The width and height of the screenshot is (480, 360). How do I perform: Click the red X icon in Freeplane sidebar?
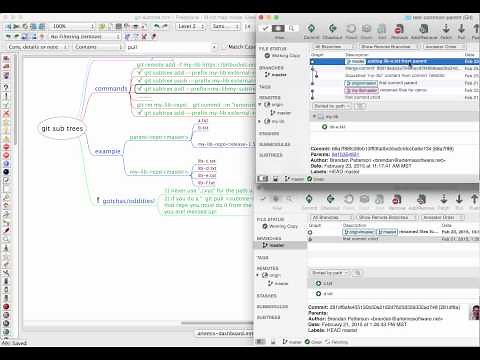pyautogui.click(x=6, y=114)
